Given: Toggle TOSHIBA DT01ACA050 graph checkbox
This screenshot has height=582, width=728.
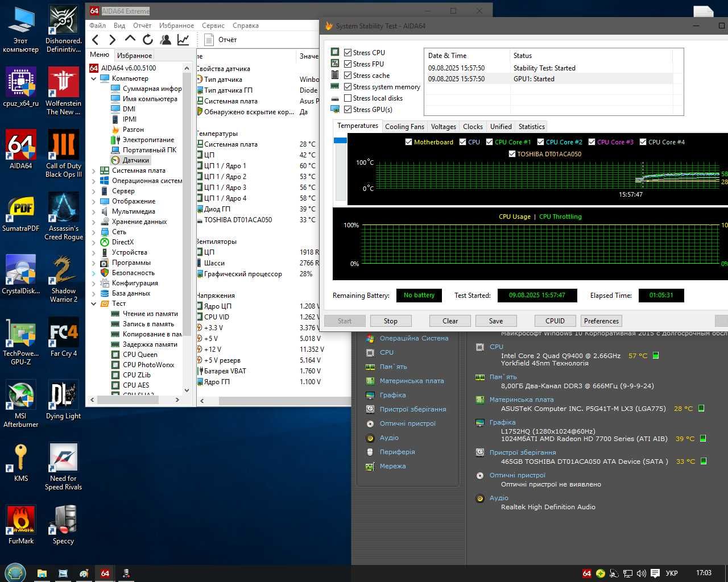Looking at the screenshot, I should tap(512, 154).
